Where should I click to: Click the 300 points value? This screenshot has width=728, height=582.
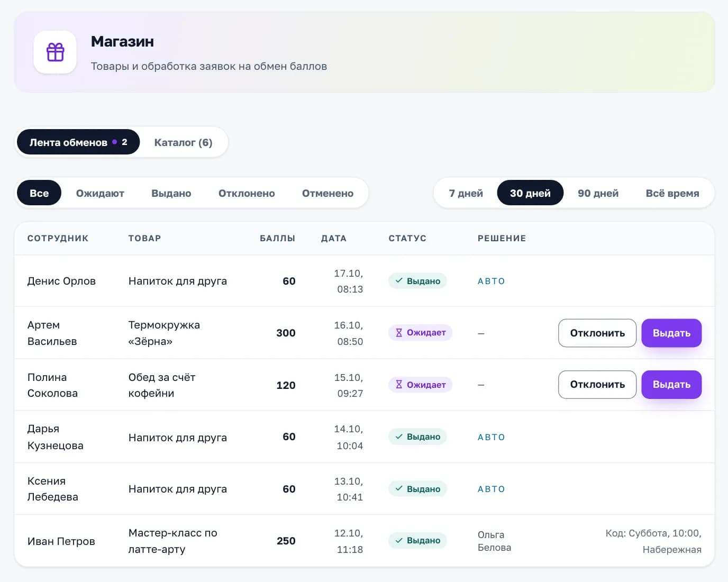point(286,333)
